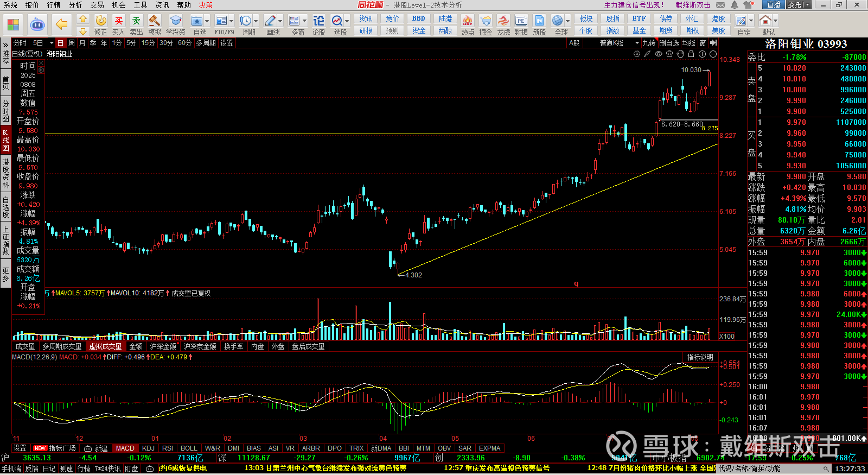This screenshot has height=475, width=868.
Task: Select the hand pan tool icon
Action: tap(680, 54)
